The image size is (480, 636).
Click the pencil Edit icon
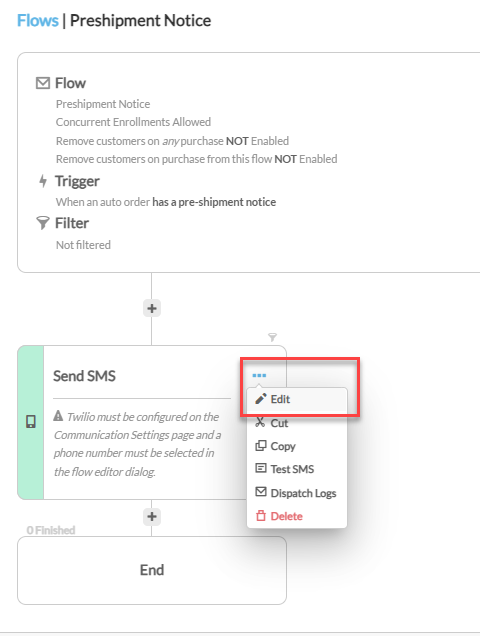[x=260, y=399]
